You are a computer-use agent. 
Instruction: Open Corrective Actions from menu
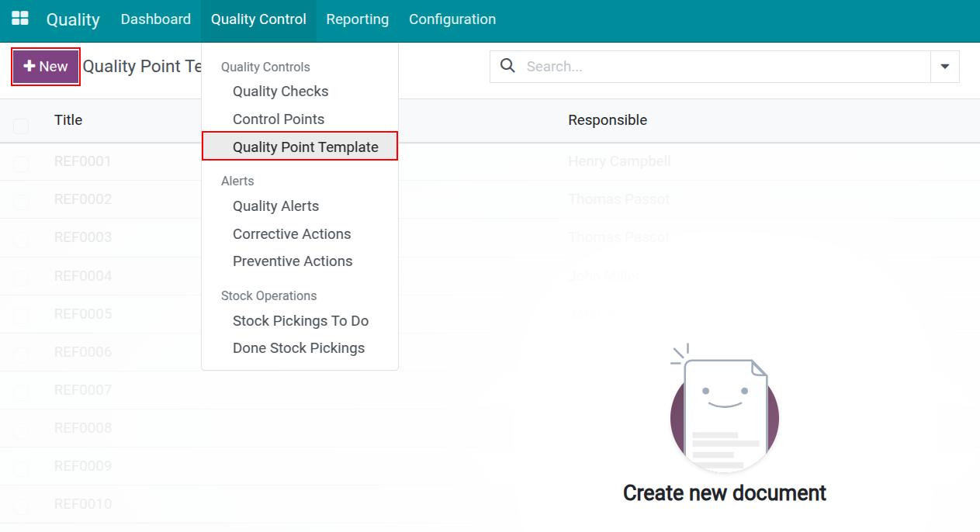[292, 234]
